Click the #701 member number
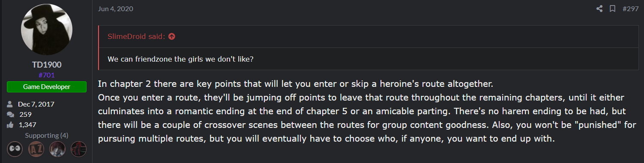Viewport: 644px width, 163px height. [x=47, y=75]
